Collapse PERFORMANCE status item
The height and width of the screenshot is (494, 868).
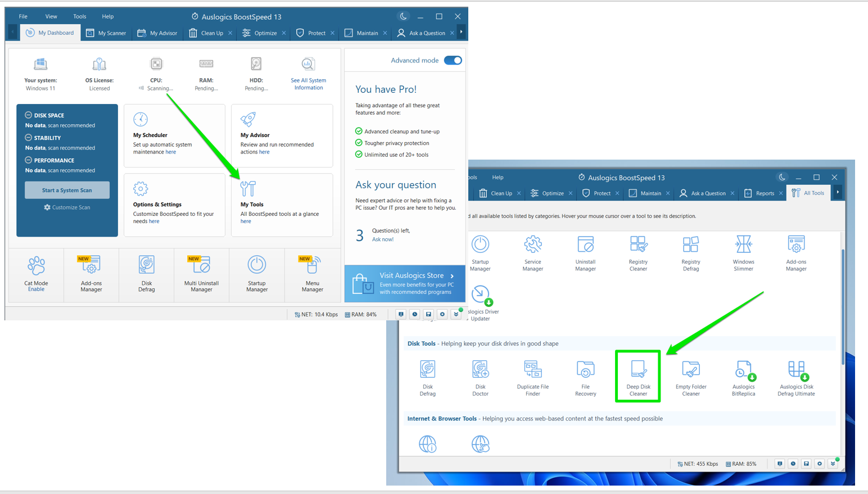28,160
